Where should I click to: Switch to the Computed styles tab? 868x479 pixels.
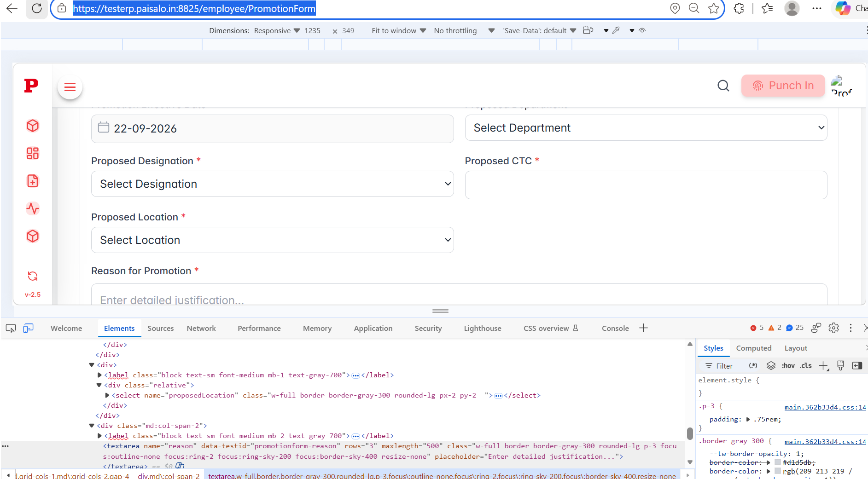[x=754, y=348]
